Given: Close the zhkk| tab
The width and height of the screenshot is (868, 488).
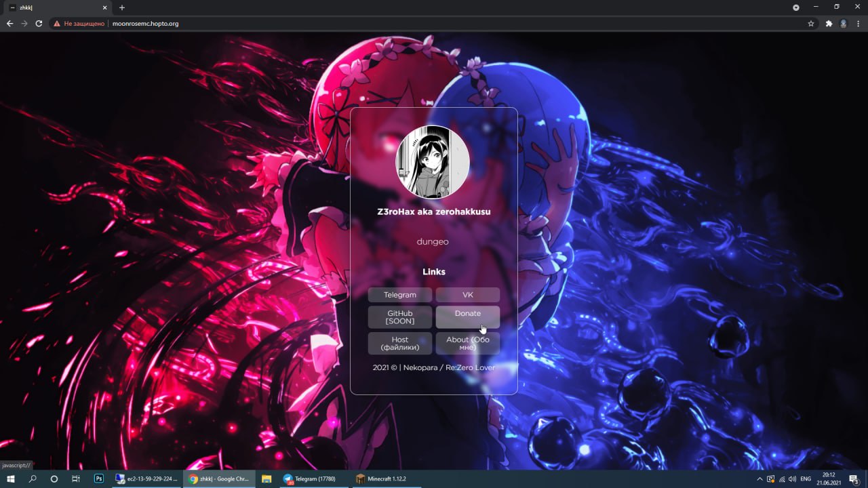Looking at the screenshot, I should point(105,7).
